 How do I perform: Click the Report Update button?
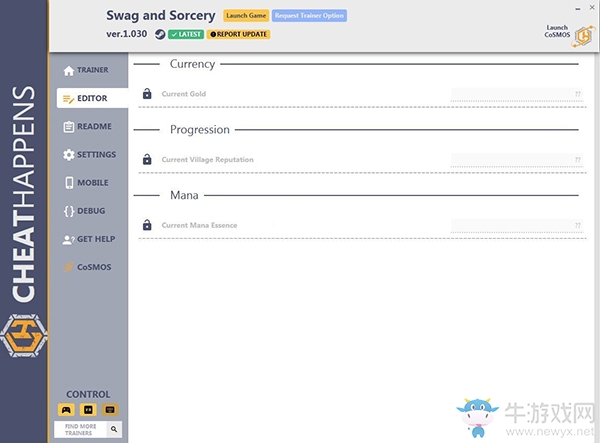[x=238, y=34]
